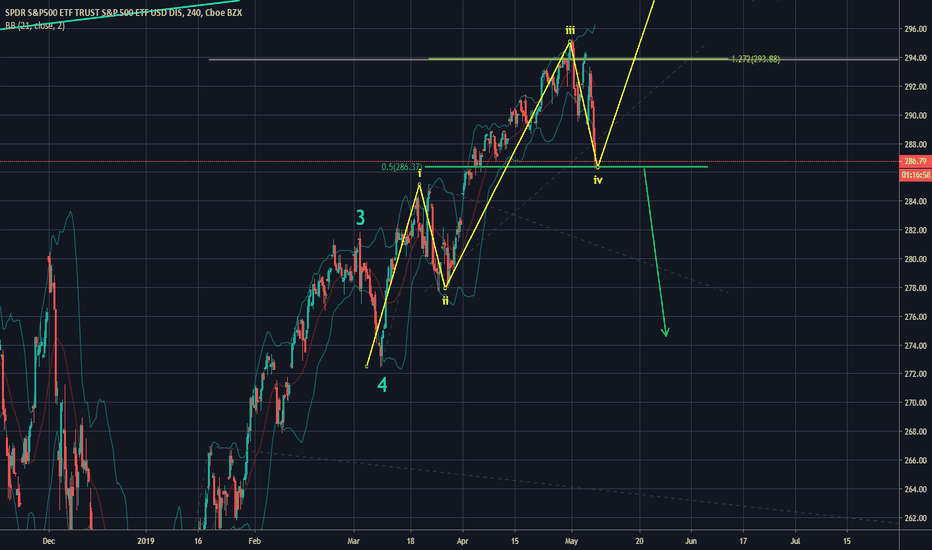This screenshot has width=932, height=550.
Task: Select the 0.5(286.37) Fibonacci level label
Action: coord(402,167)
